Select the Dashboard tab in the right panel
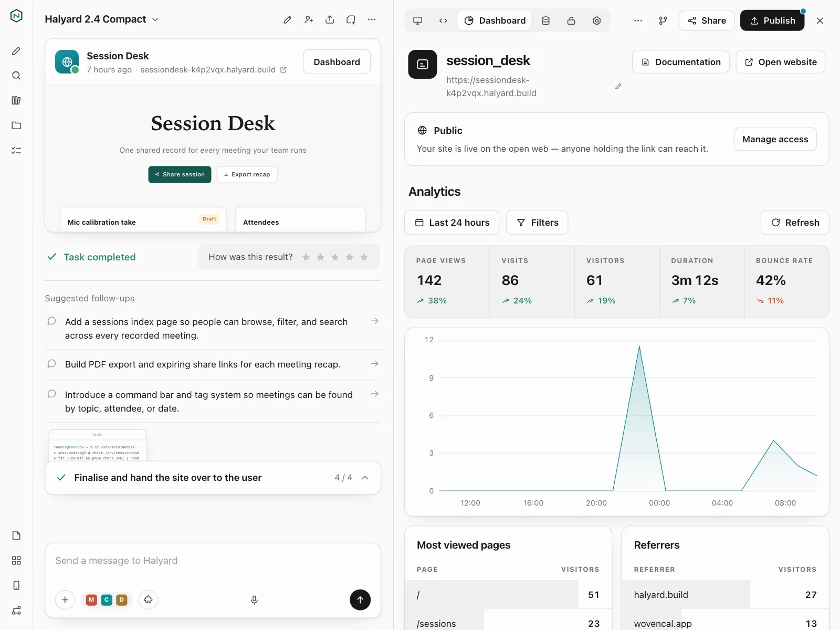The height and width of the screenshot is (630, 840). (x=495, y=20)
